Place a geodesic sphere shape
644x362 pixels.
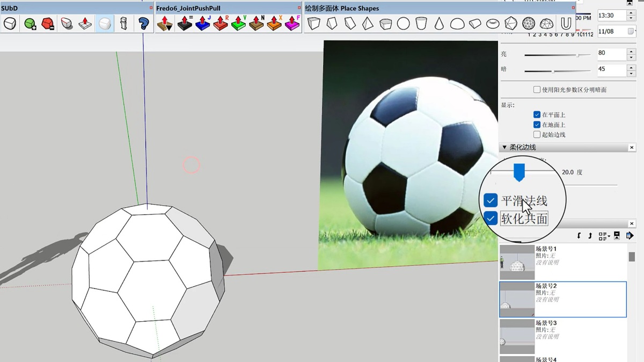pyautogui.click(x=529, y=24)
